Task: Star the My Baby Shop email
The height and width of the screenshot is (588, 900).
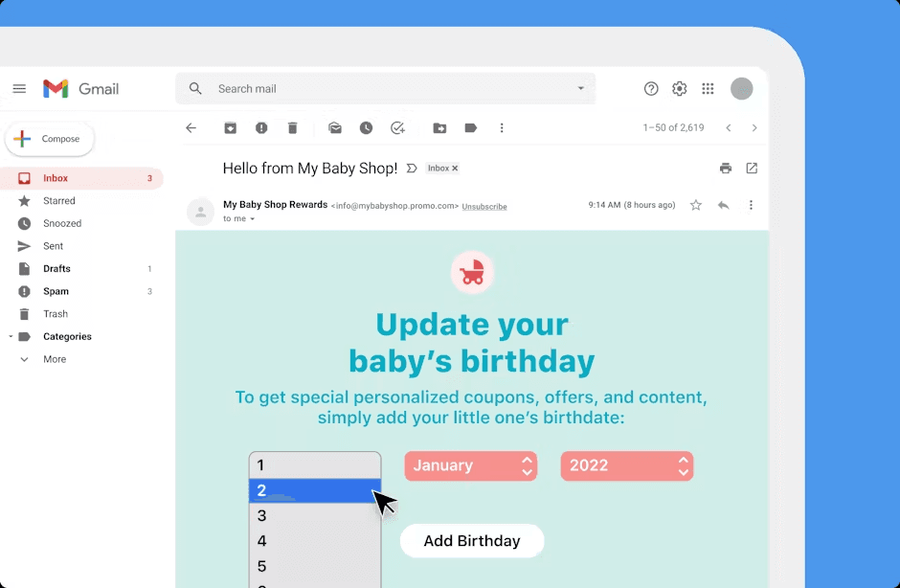Action: [x=695, y=204]
